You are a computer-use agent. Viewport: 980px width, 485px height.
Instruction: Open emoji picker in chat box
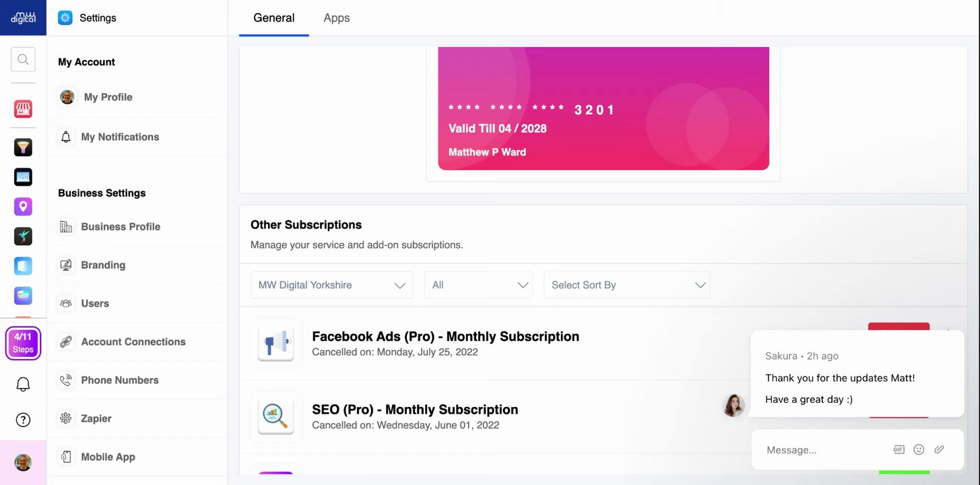[919, 449]
